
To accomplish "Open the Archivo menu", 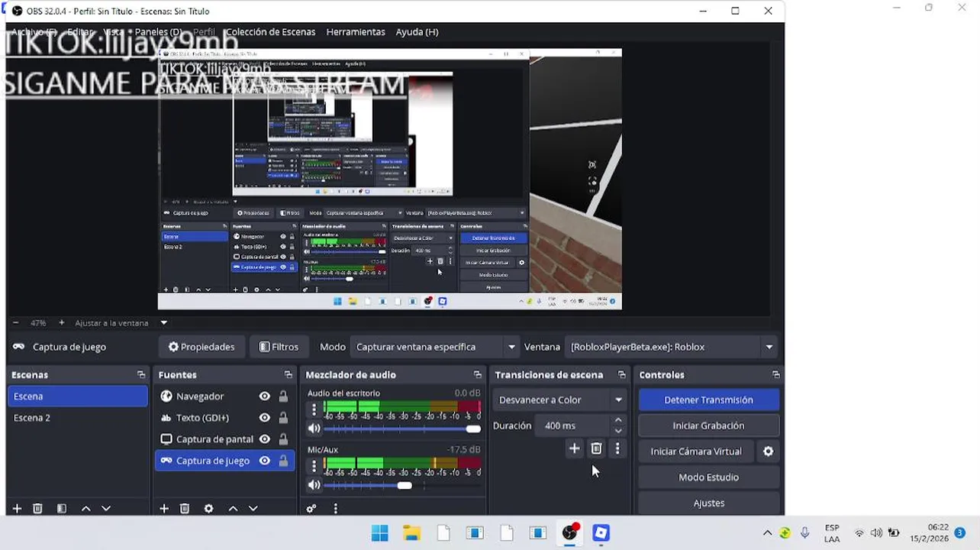I will coord(34,32).
